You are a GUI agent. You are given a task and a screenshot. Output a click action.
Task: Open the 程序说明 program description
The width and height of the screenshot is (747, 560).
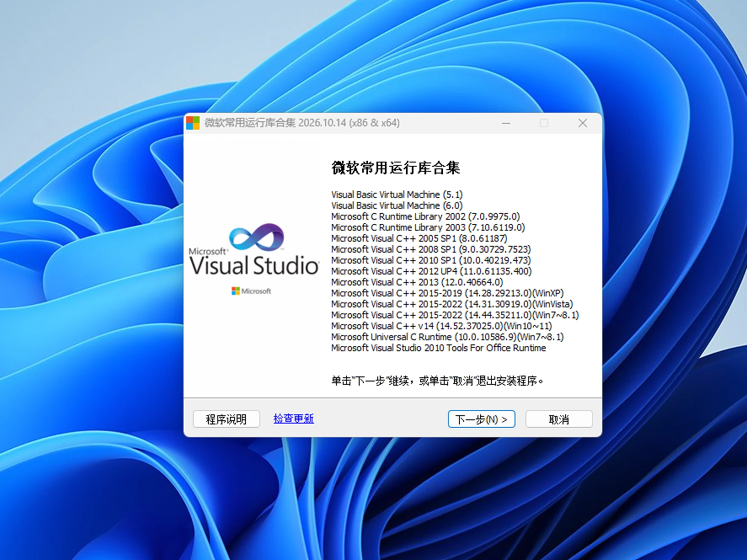point(226,419)
